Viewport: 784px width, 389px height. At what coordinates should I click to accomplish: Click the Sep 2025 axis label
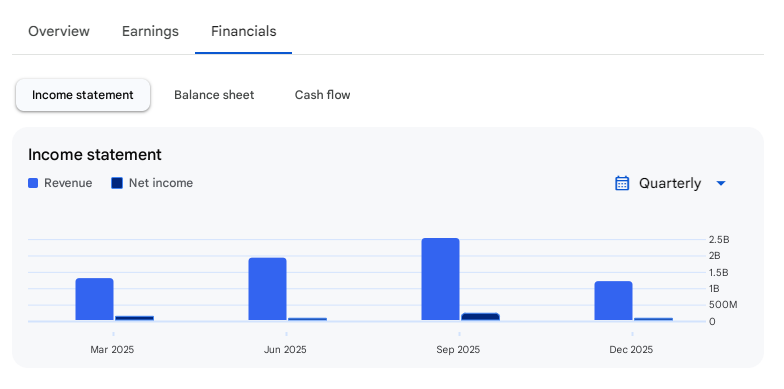tap(458, 350)
